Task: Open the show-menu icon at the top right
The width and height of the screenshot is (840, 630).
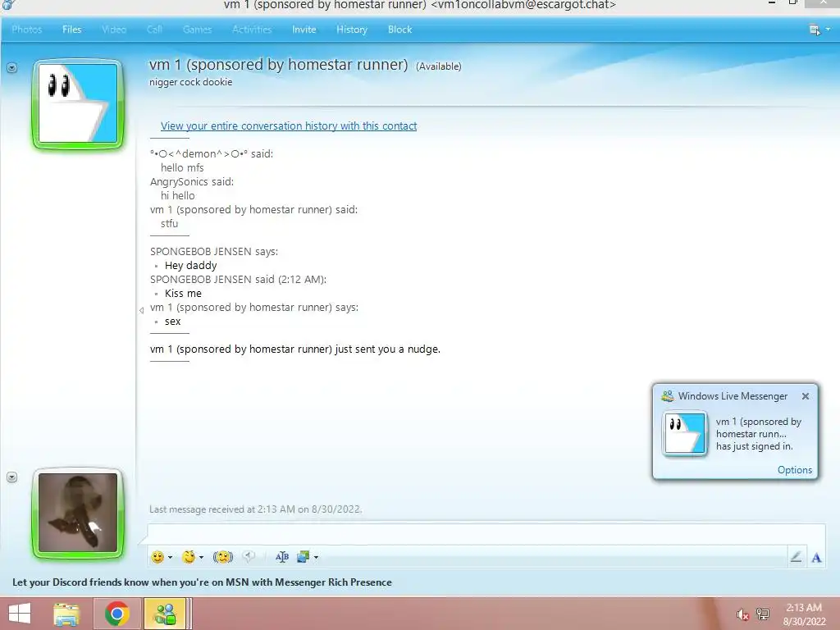Action: click(815, 30)
